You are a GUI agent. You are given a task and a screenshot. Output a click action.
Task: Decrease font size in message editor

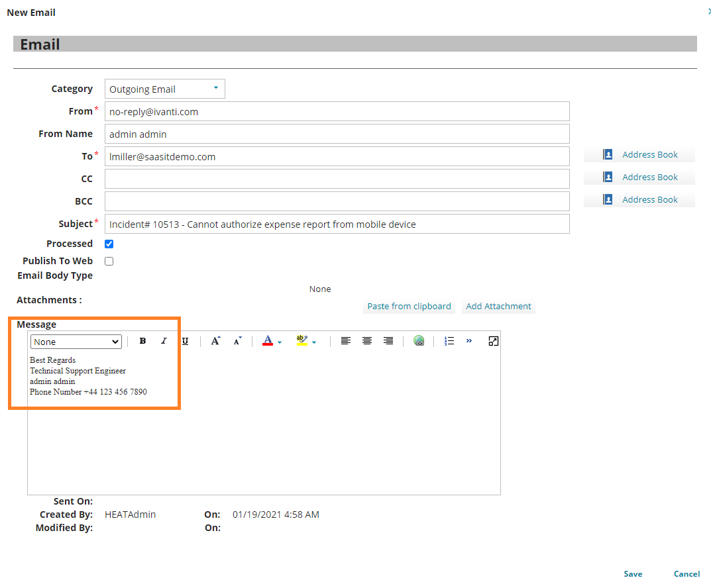pyautogui.click(x=237, y=341)
